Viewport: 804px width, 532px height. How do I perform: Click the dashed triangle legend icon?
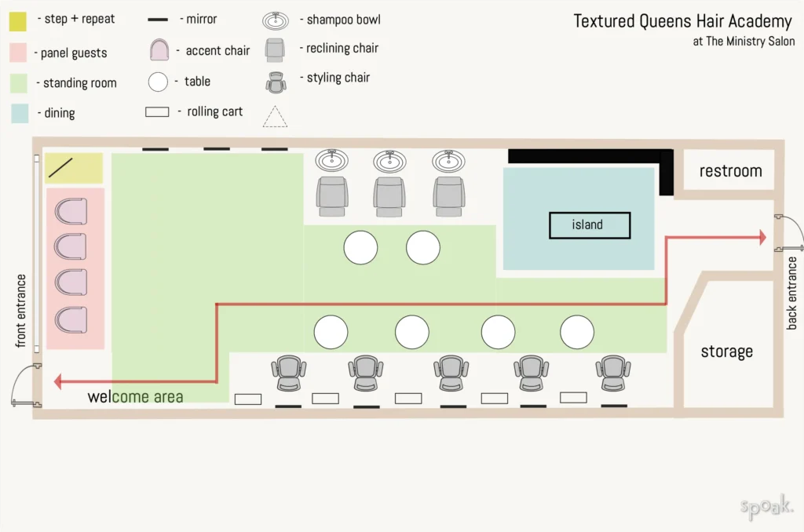(x=275, y=116)
